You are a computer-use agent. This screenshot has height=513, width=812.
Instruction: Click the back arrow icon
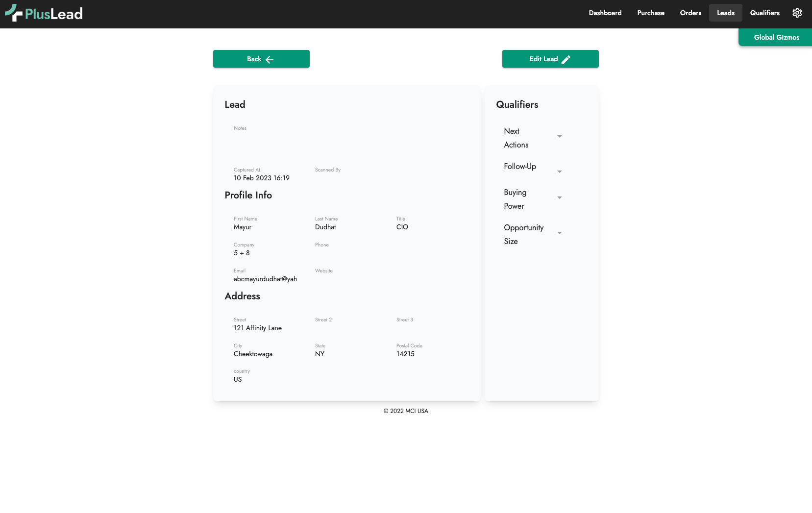[270, 59]
